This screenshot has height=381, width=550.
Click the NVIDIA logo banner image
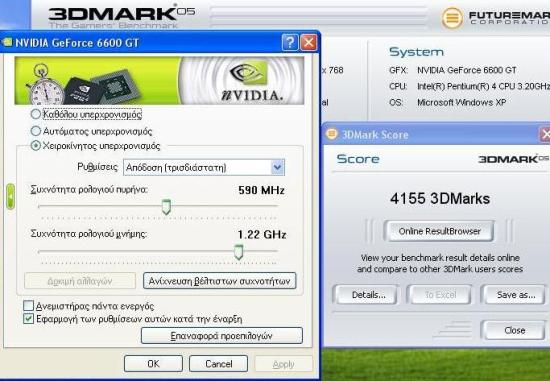(159, 80)
